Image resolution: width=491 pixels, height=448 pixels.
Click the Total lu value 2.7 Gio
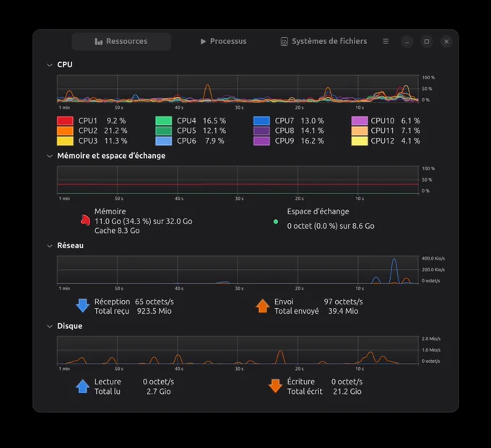coord(158,392)
